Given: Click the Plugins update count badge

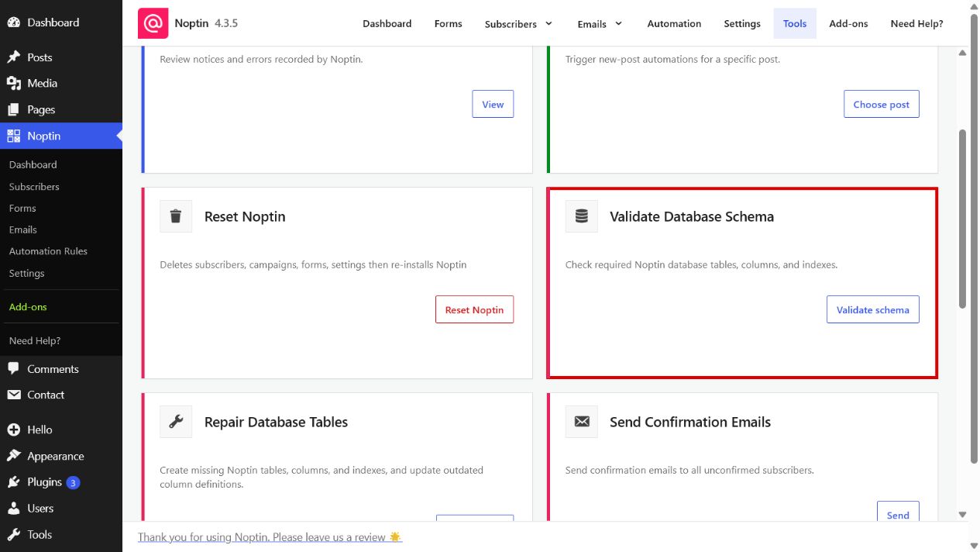Looking at the screenshot, I should pyautogui.click(x=73, y=482).
